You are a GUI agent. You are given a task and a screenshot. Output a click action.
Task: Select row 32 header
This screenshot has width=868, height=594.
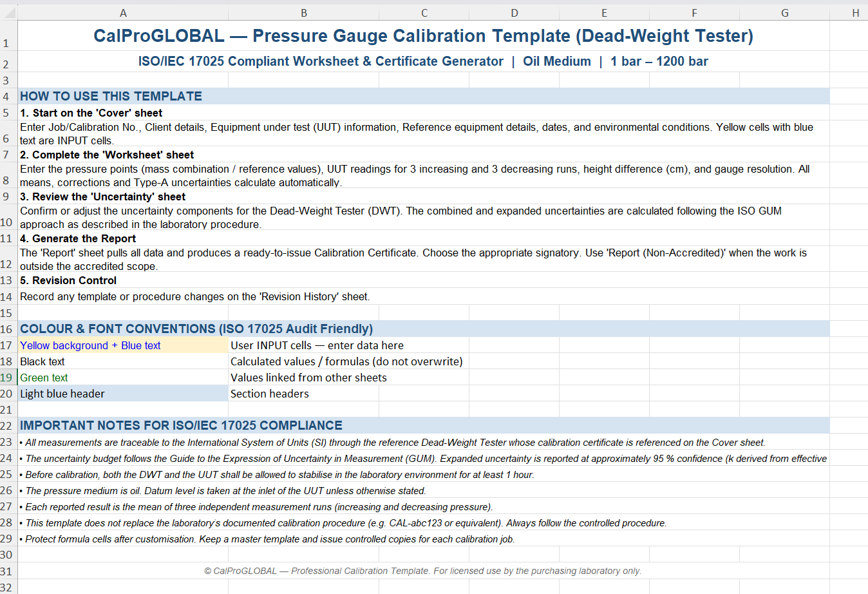pyautogui.click(x=8, y=587)
